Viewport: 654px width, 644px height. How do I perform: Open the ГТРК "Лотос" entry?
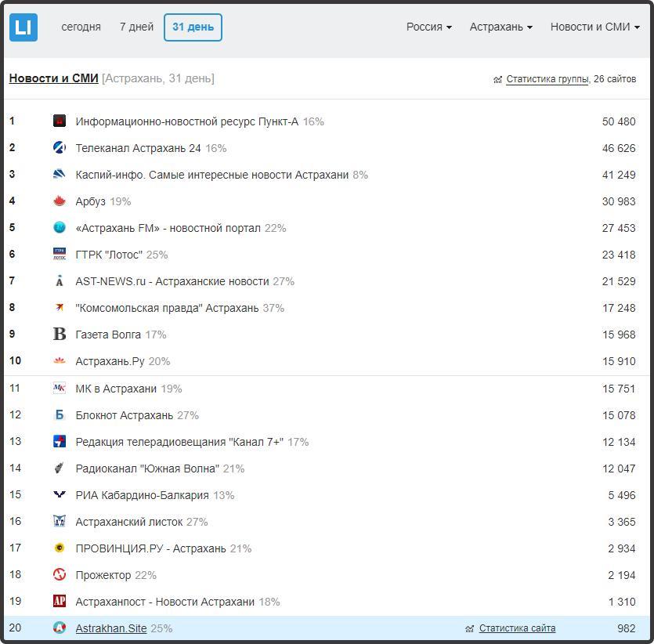109,255
